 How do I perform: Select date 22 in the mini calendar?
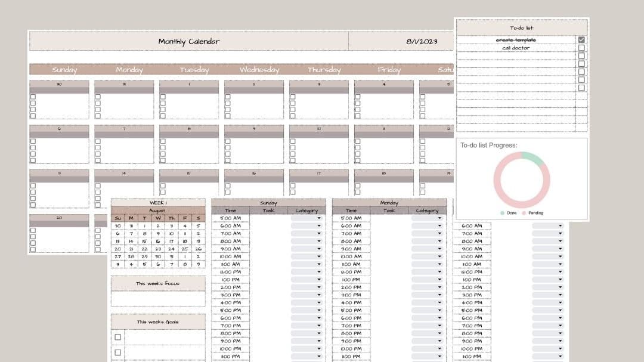[144, 249]
